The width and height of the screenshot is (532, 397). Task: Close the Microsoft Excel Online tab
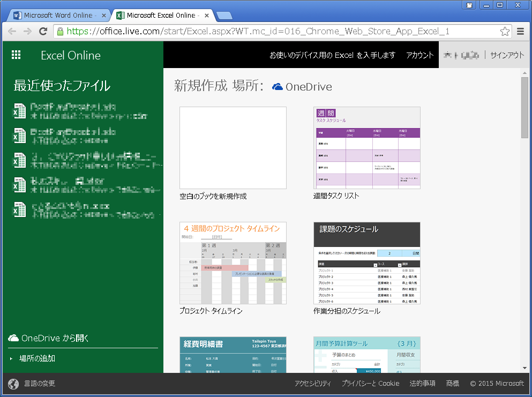pyautogui.click(x=207, y=15)
